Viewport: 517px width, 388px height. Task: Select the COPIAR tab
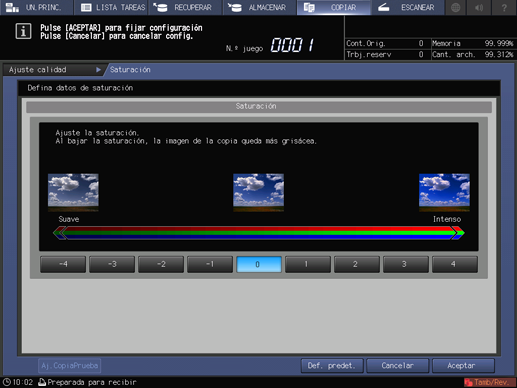point(334,7)
